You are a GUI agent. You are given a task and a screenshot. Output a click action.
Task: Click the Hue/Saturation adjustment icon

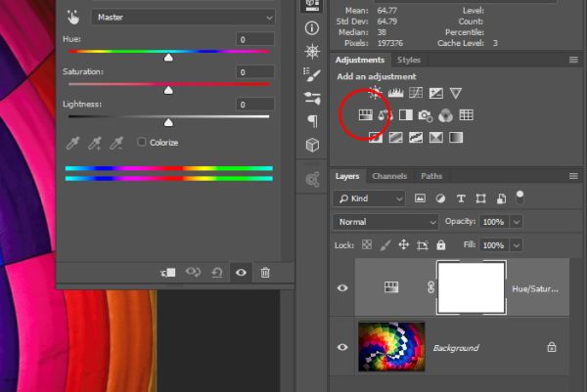coord(365,115)
